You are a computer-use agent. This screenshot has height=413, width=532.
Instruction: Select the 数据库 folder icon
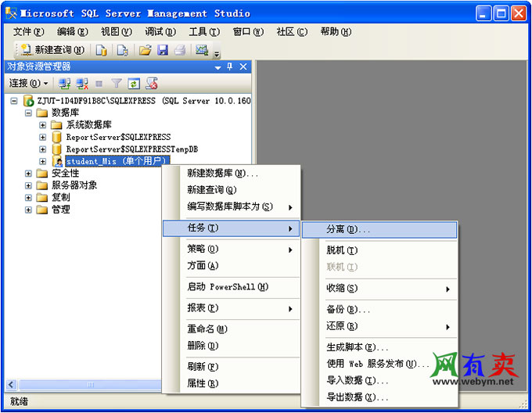(42, 113)
